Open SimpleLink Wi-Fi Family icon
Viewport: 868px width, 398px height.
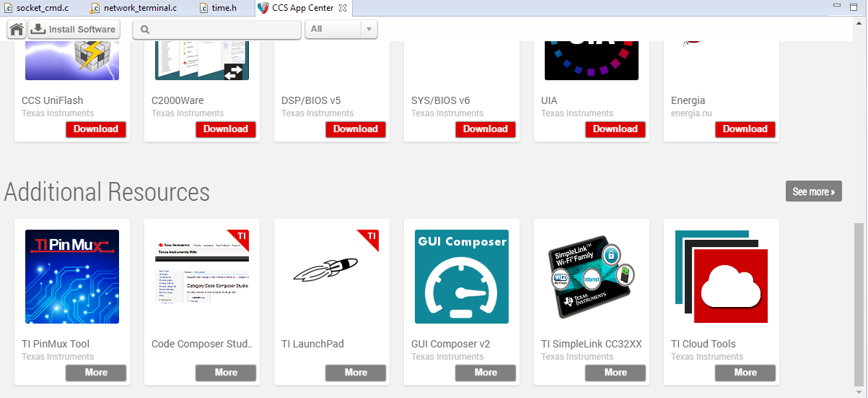pos(592,277)
